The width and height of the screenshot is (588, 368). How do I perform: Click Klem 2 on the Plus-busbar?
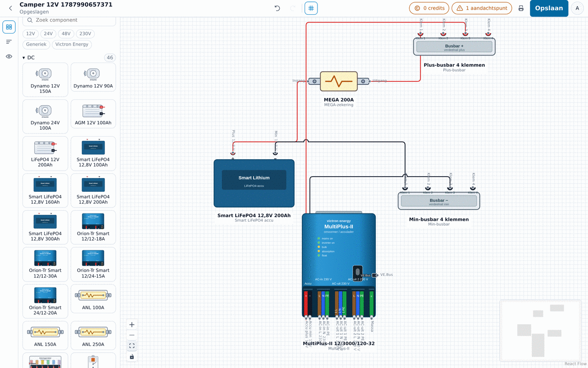point(443,34)
